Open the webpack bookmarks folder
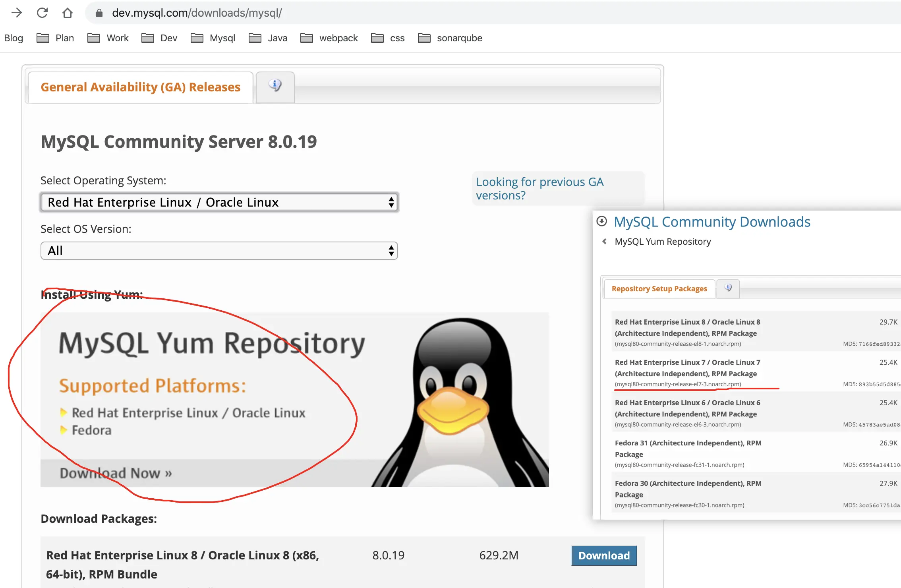 329,38
